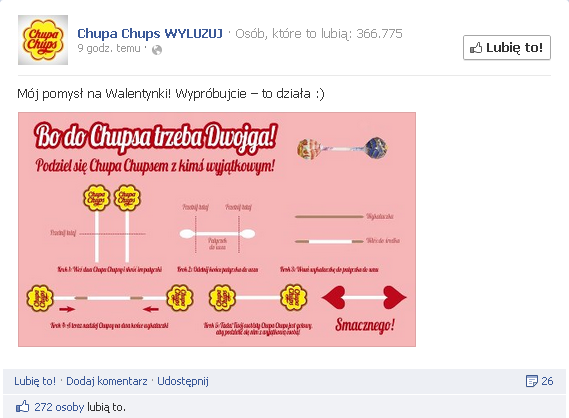Click the Chupa Chups profile picture
The width and height of the screenshot is (569, 418).
click(x=43, y=40)
